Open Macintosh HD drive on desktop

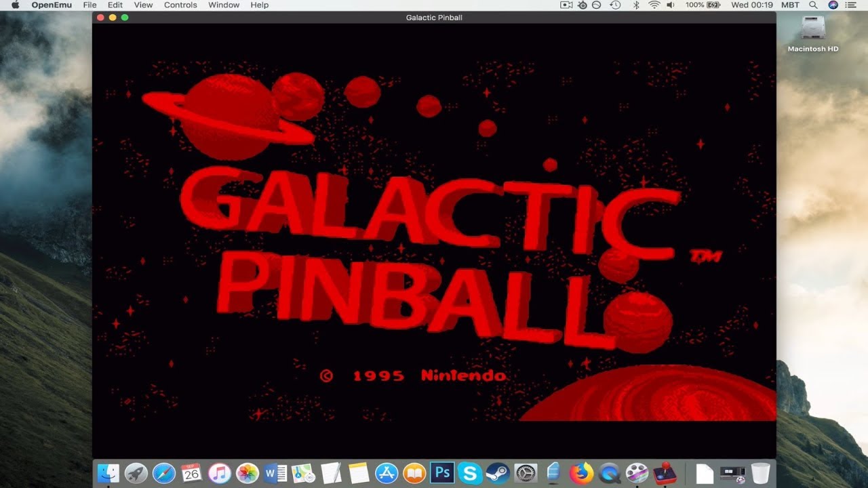pos(813,34)
